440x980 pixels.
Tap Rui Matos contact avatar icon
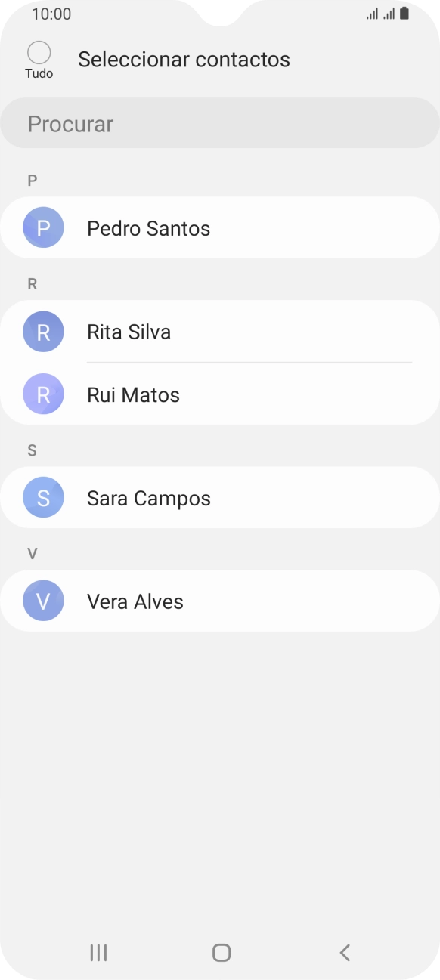click(43, 394)
